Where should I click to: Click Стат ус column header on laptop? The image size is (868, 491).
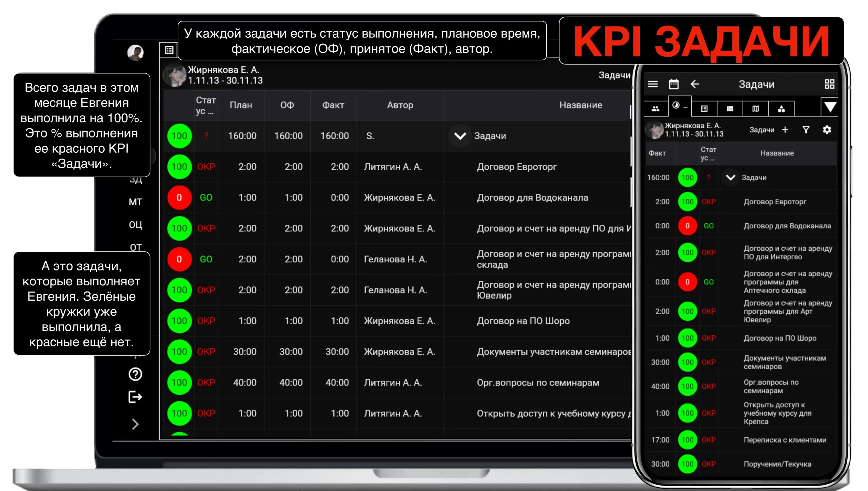pos(205,105)
